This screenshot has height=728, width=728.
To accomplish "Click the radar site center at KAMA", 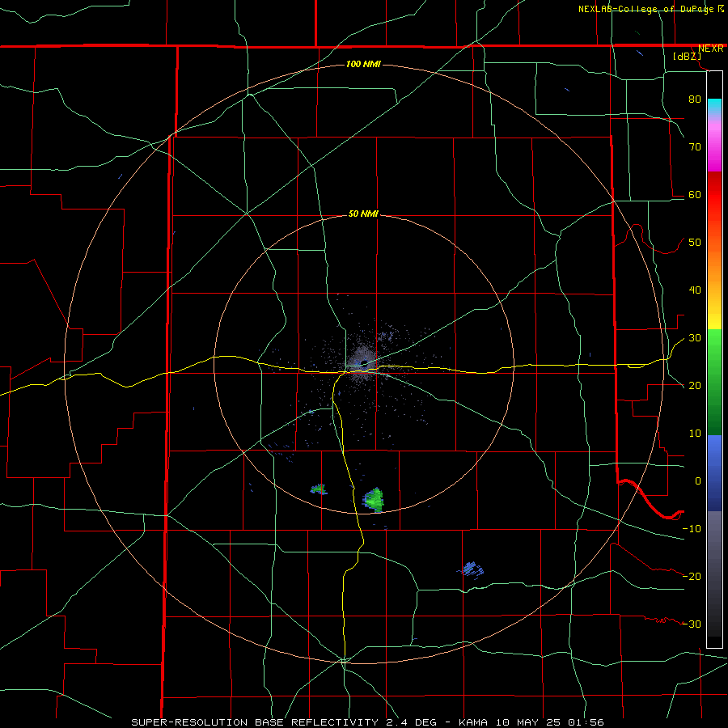I will pos(364,363).
